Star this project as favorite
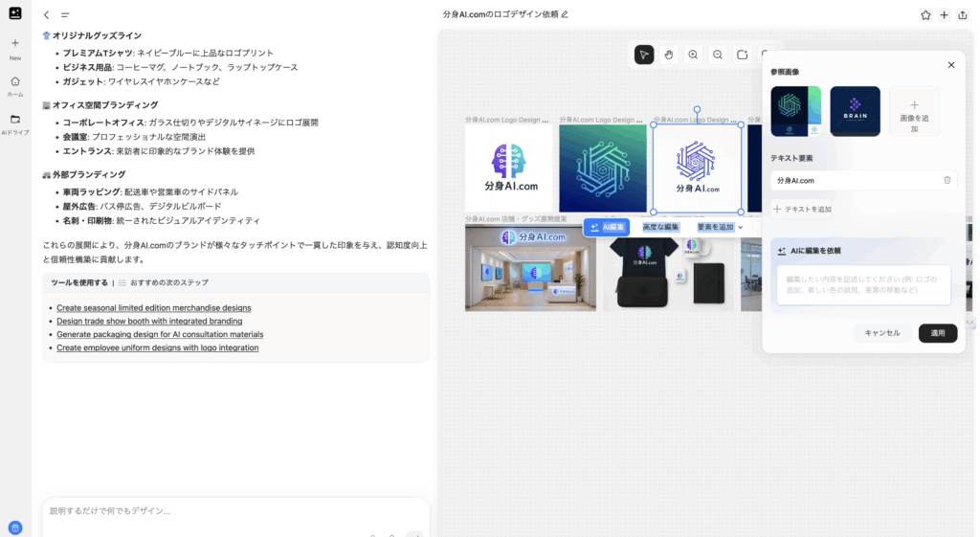980x537 pixels. pos(925,15)
